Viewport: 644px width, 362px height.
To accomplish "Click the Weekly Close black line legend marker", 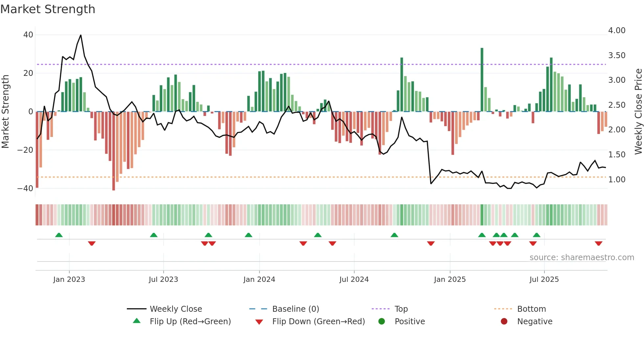I will click(136, 309).
